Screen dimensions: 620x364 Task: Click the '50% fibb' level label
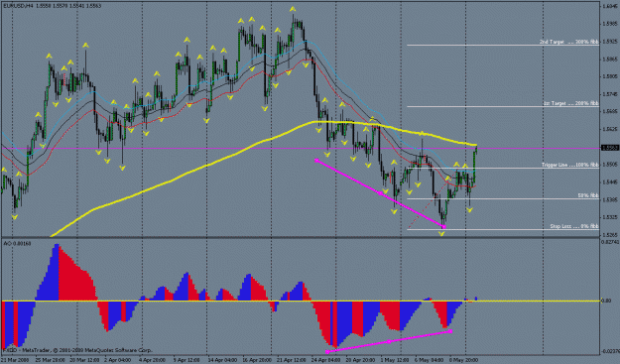(588, 195)
